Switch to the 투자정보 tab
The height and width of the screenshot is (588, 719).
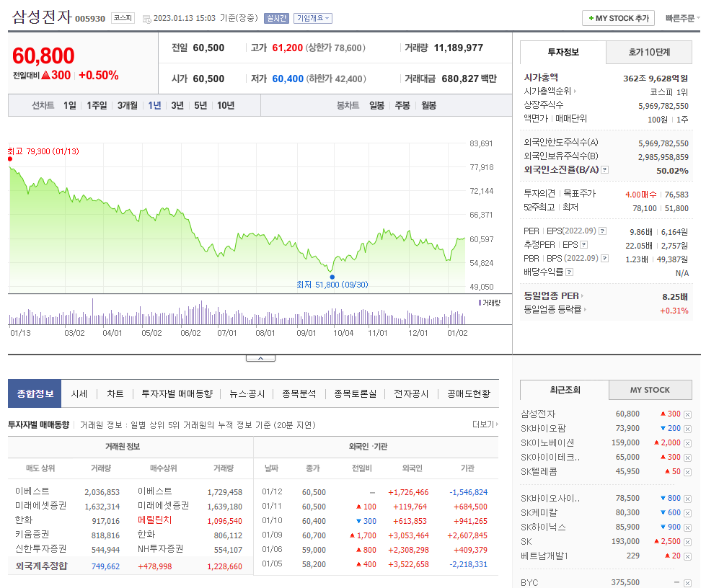pos(563,53)
